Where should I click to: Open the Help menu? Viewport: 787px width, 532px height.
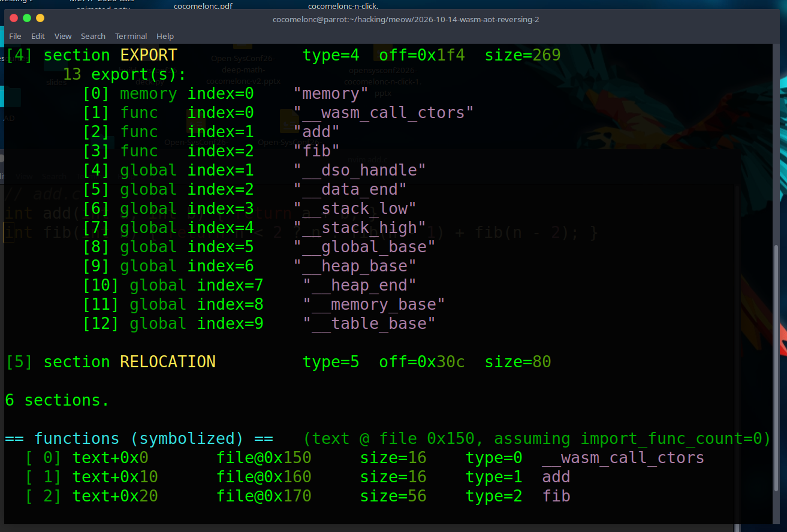[165, 36]
